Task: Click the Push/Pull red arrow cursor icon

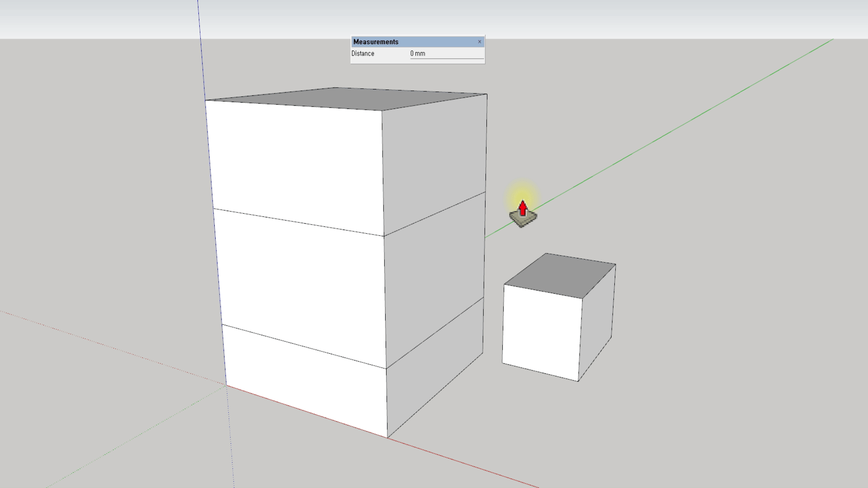Action: (x=523, y=209)
